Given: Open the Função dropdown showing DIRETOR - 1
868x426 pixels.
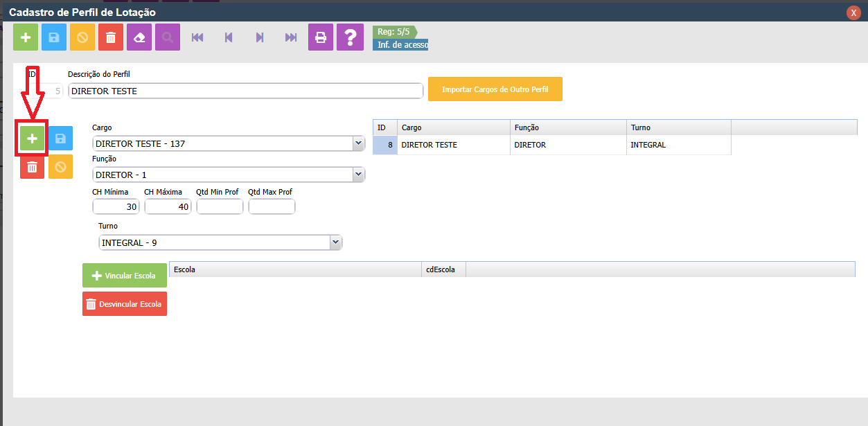Looking at the screenshot, I should point(358,175).
